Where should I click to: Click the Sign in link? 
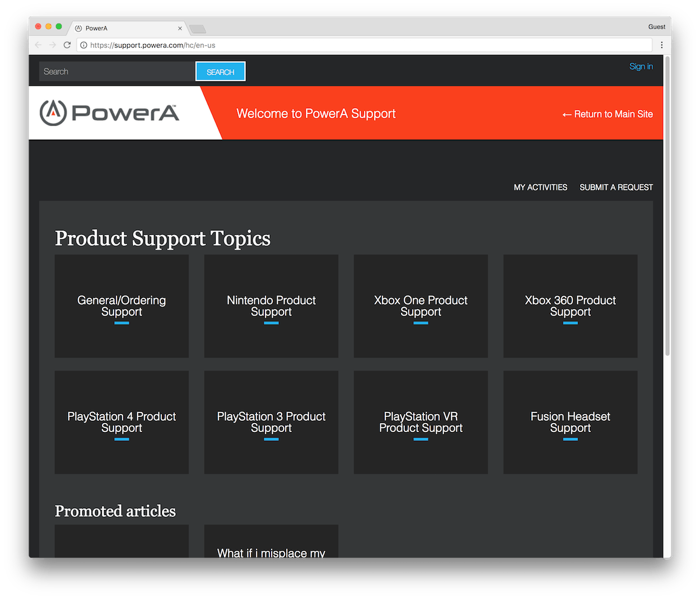click(x=641, y=66)
